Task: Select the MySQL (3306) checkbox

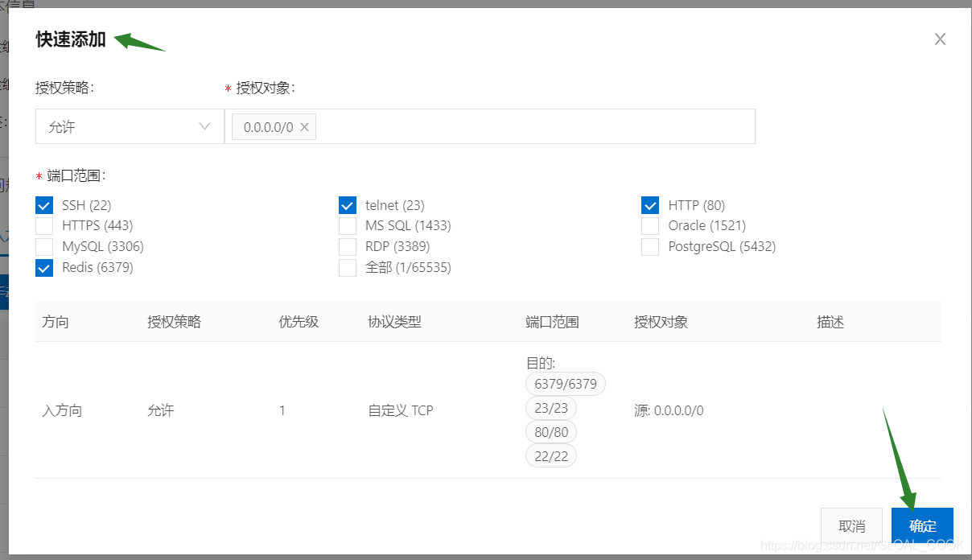Action: (x=44, y=247)
